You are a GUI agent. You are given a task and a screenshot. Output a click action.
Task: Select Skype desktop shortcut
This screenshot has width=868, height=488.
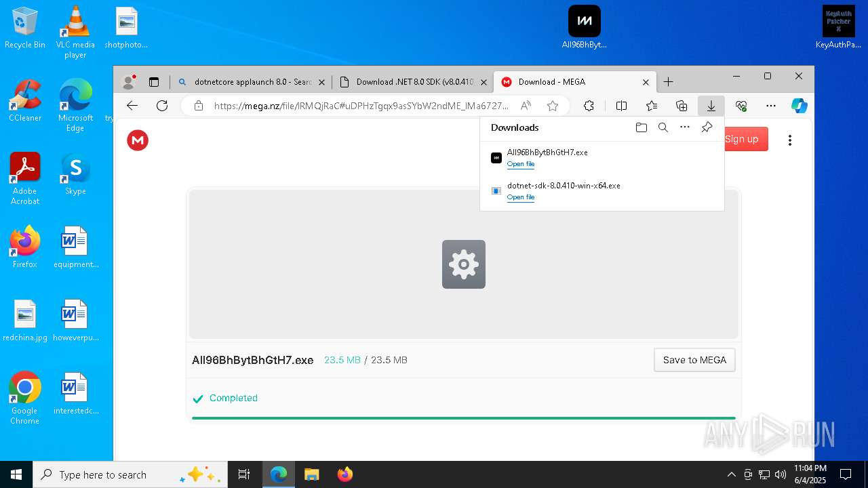(75, 174)
